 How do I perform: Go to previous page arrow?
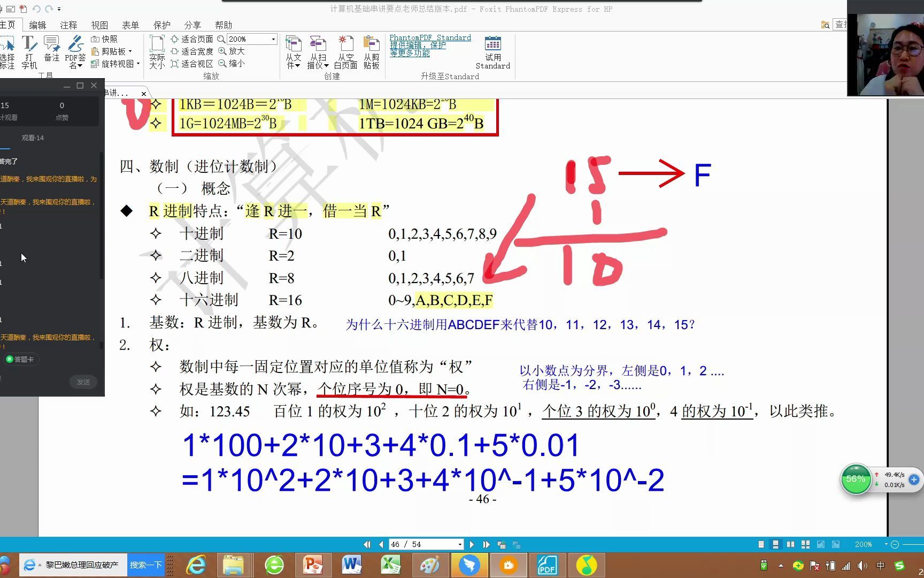coord(381,544)
